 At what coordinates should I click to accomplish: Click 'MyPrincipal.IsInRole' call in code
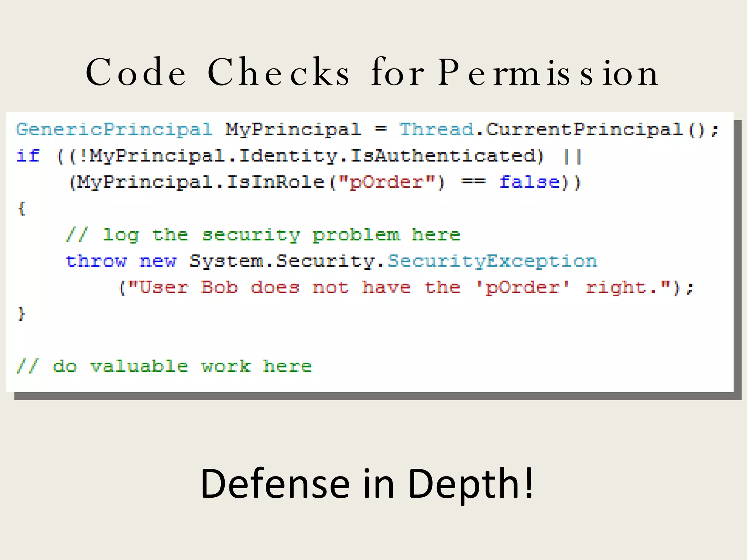201,182
